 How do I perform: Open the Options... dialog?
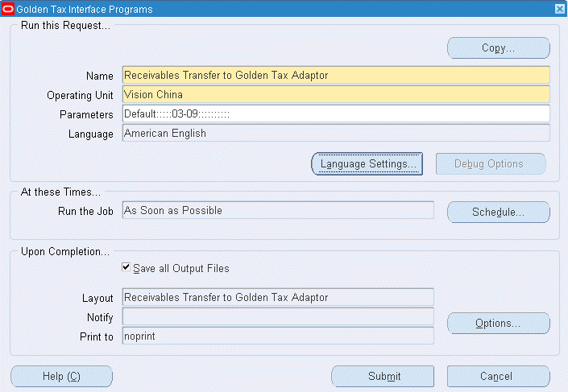click(x=499, y=324)
